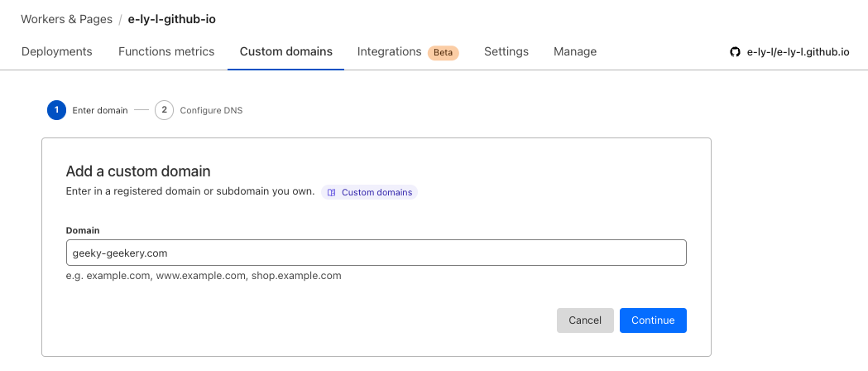
Task: Go to the Settings tab
Action: (x=506, y=51)
